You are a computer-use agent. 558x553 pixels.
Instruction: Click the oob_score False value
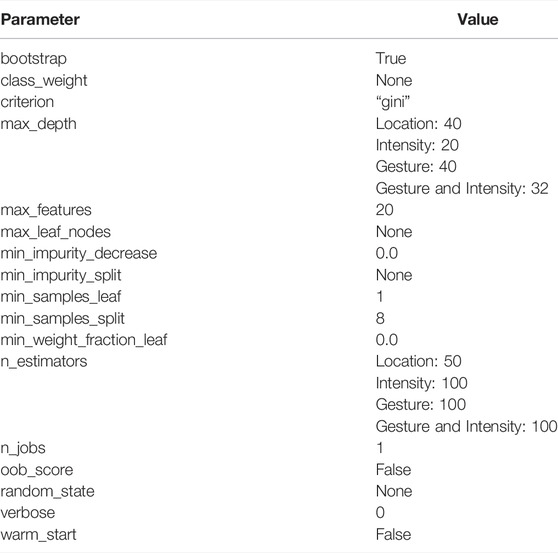(393, 470)
